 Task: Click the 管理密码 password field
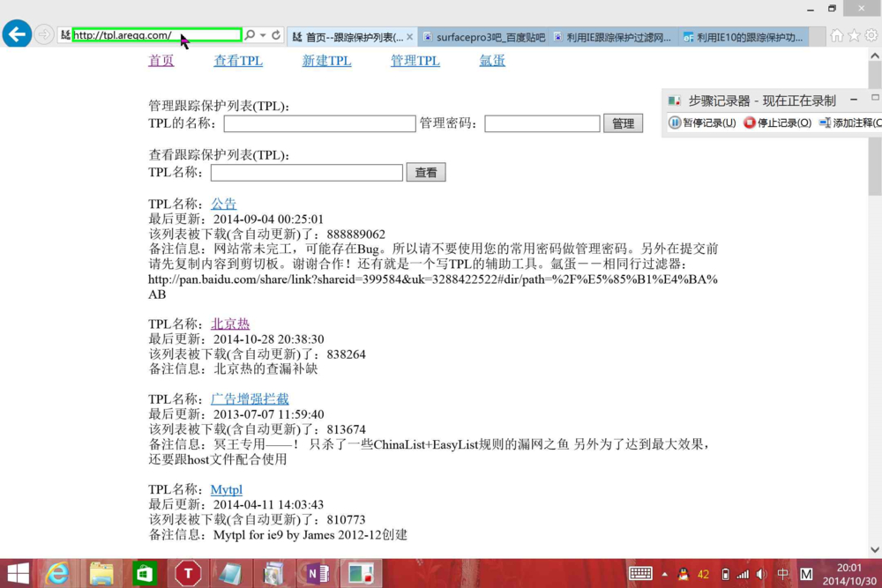pyautogui.click(x=542, y=123)
